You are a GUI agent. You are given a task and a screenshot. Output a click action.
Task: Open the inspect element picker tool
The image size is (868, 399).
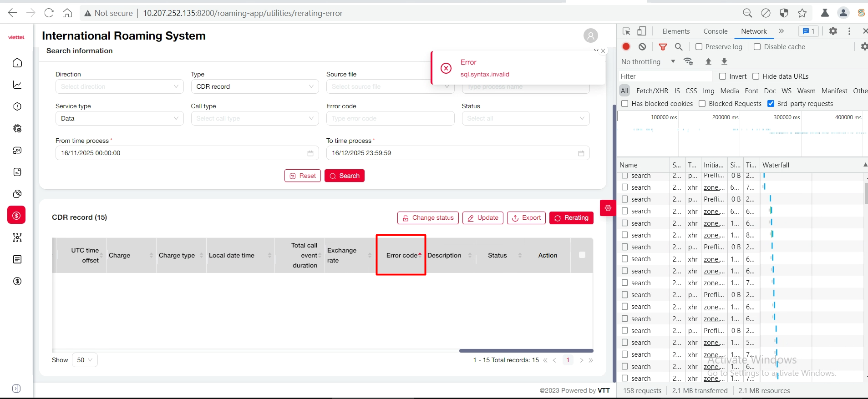click(626, 31)
